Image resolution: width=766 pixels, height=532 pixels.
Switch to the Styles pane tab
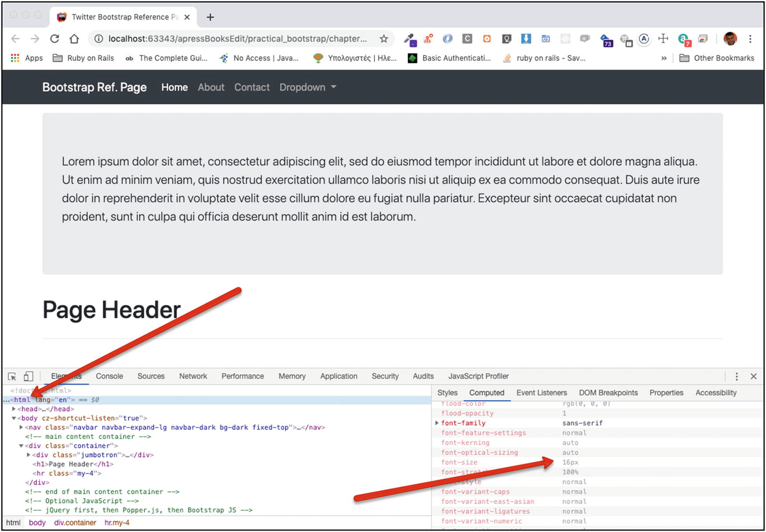(x=447, y=393)
